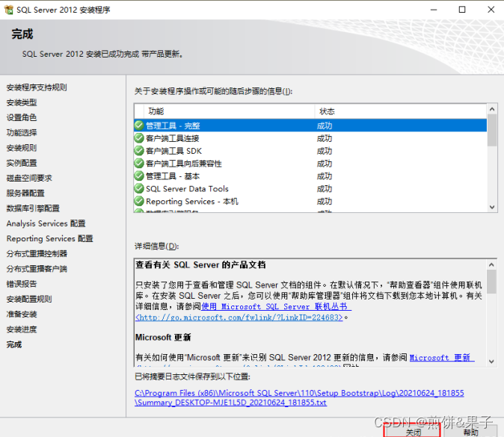Viewport: 504px width, 437px height.
Task: Click 分布式重播客户端 step in sidebar
Action: (37, 269)
